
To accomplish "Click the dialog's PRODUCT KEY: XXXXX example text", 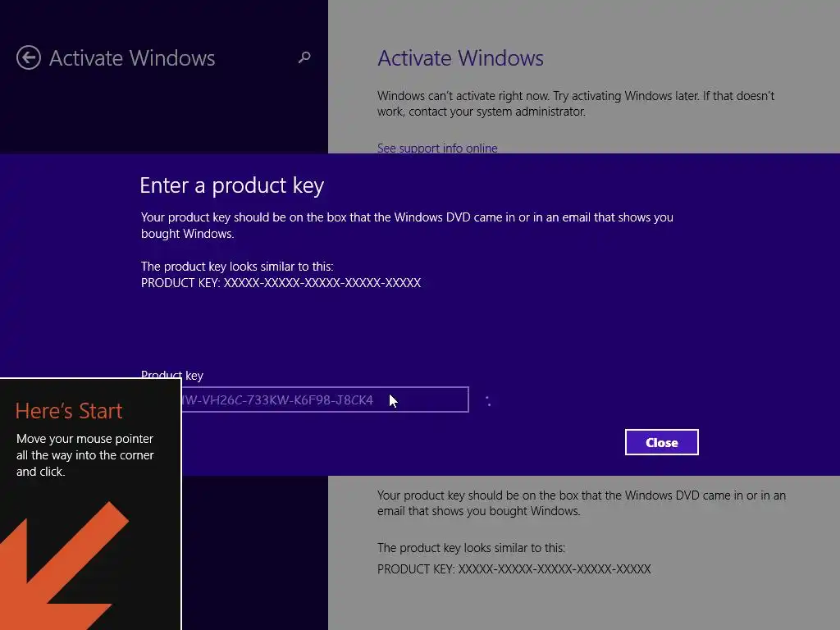I will pos(281,283).
